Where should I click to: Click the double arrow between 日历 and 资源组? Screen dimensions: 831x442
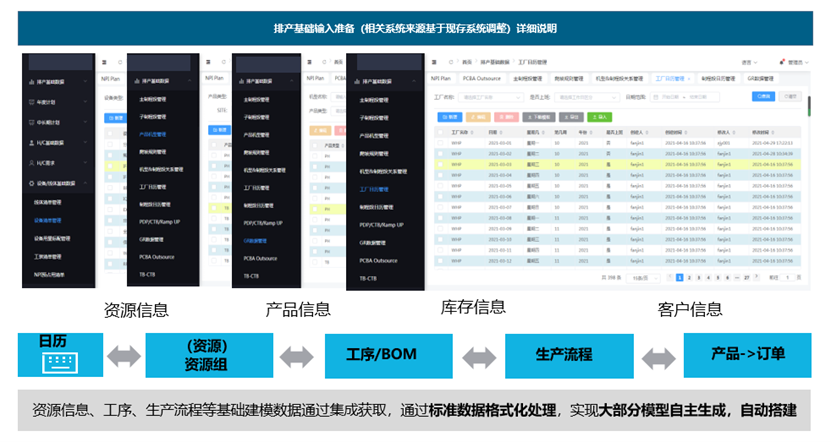point(124,355)
